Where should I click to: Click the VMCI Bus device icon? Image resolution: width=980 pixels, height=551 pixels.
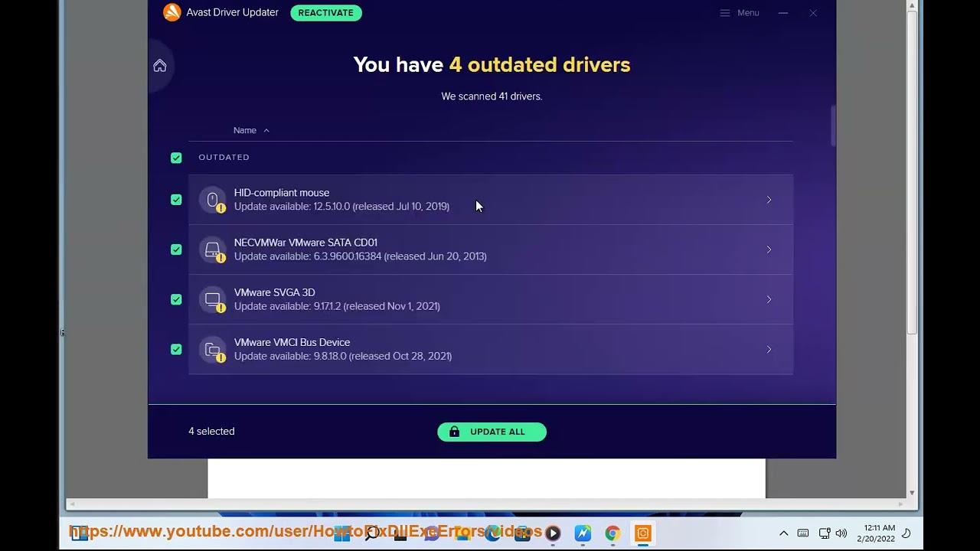(x=212, y=349)
